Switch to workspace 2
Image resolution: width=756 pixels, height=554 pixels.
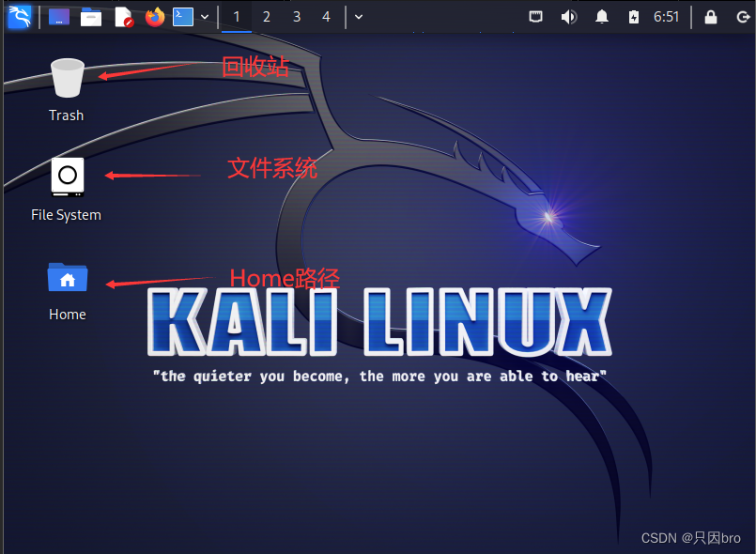266,17
